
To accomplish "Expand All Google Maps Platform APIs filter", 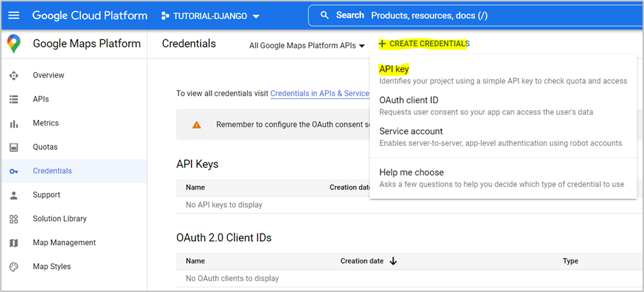I will pyautogui.click(x=307, y=45).
